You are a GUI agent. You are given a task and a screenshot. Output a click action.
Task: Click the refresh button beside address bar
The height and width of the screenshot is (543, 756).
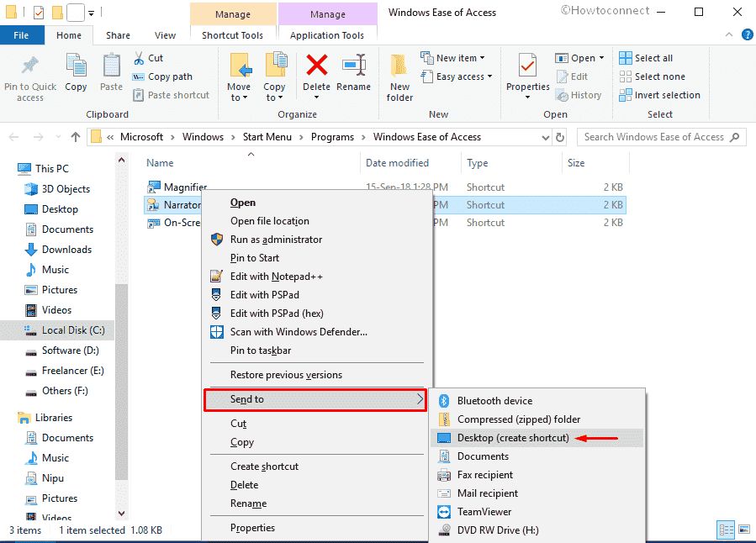tap(560, 137)
